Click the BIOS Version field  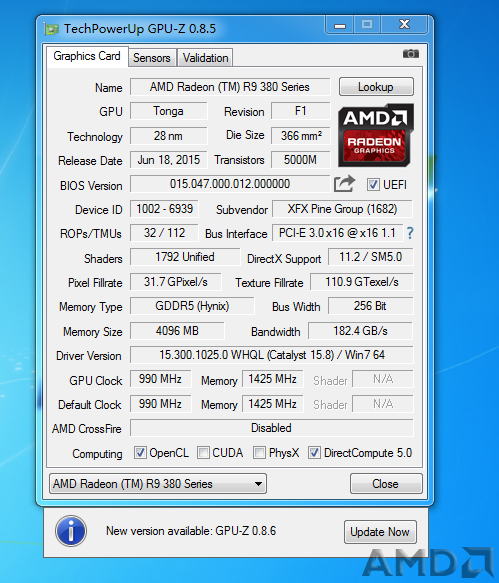click(229, 184)
